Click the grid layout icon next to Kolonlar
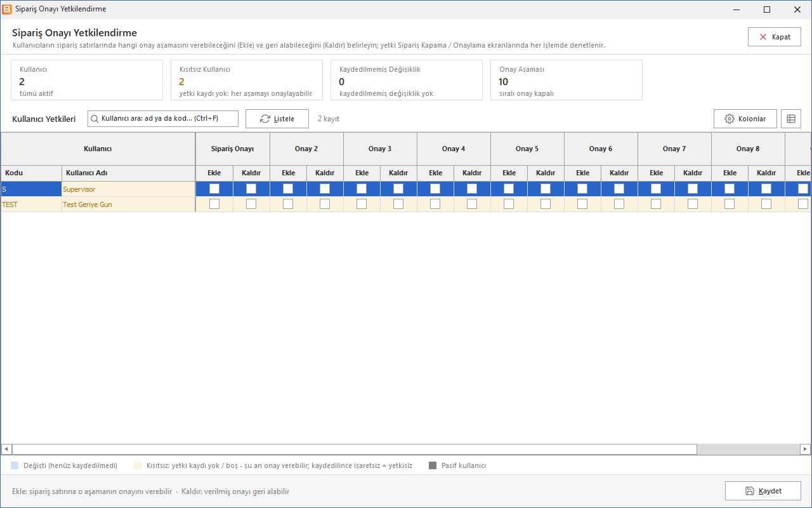The width and height of the screenshot is (812, 508). (x=791, y=119)
